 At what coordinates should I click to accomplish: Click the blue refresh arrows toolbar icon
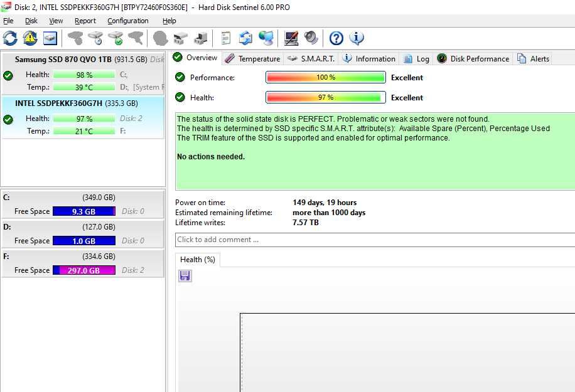point(10,38)
